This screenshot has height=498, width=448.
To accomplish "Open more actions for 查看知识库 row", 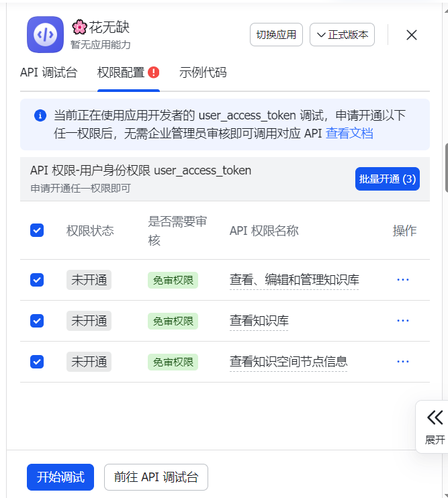I will [402, 321].
